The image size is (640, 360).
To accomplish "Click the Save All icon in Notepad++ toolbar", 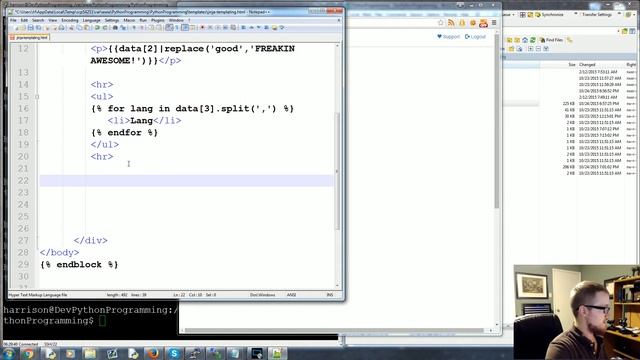I will point(38,28).
